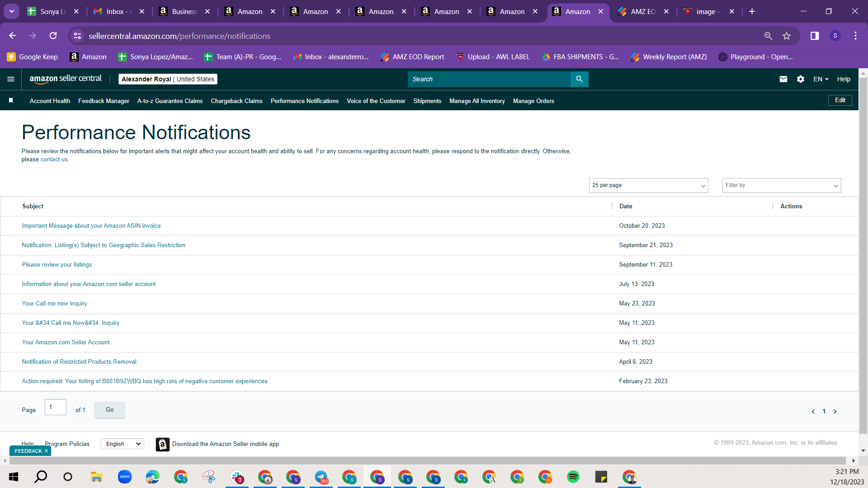Open the Seller Central hamburger menu
The width and height of the screenshot is (868, 488).
[x=11, y=79]
